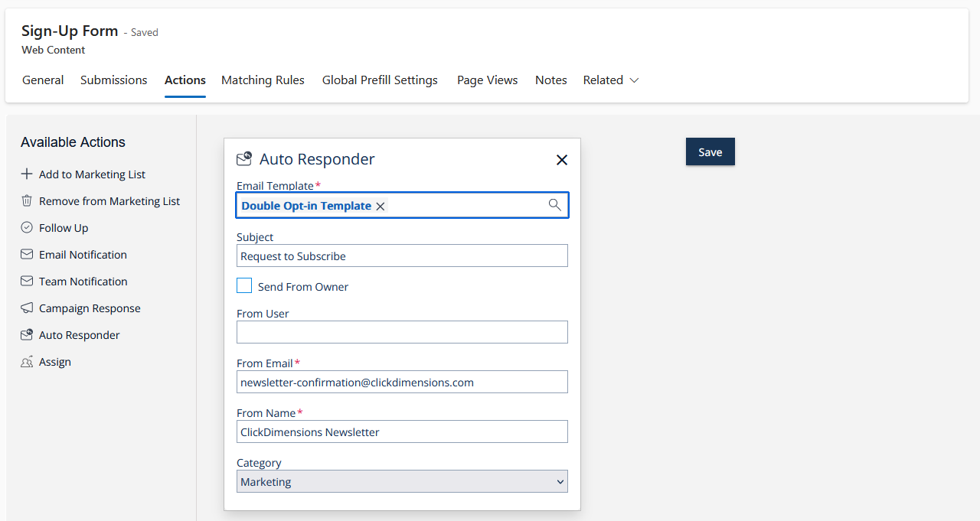Go to the Matching Rules tab
Screen dimensions: 980x521
tap(263, 80)
